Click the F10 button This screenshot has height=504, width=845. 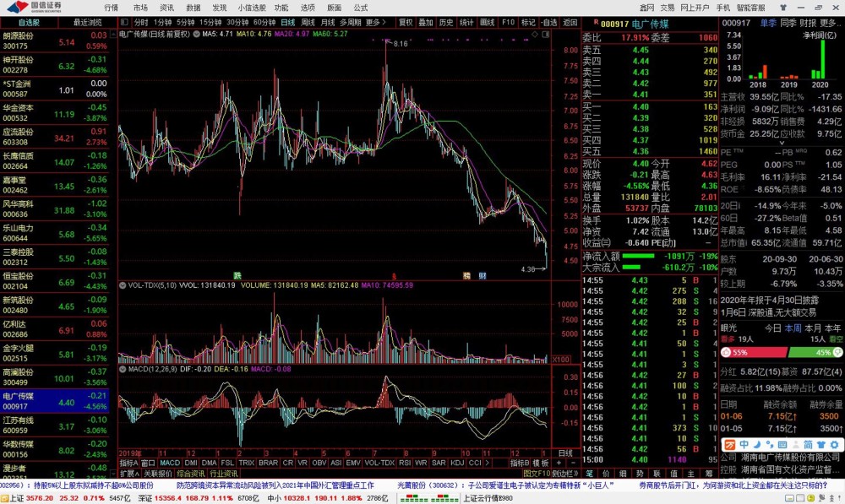[x=508, y=22]
